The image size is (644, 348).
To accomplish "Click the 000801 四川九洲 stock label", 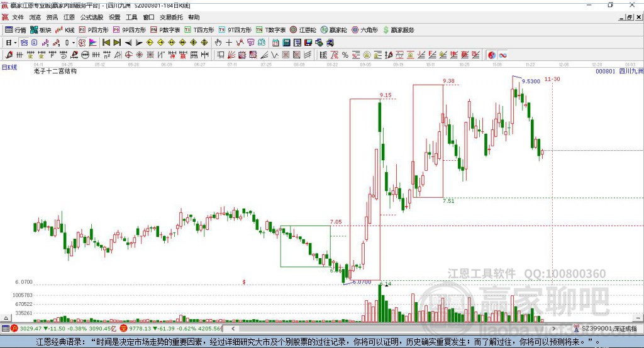I will tap(619, 71).
